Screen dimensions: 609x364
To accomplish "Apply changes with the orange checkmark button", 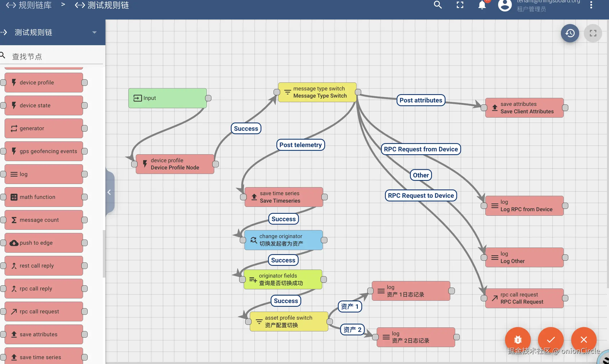I will point(551,339).
